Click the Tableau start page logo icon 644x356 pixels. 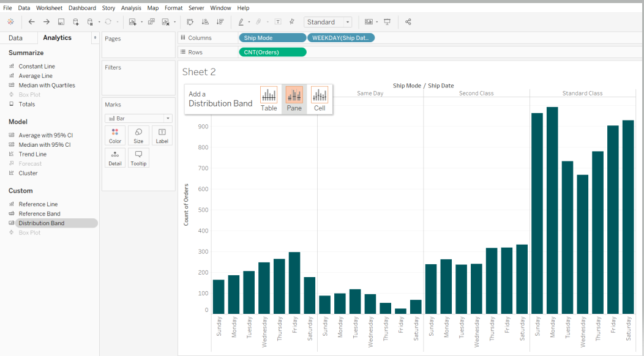click(10, 22)
